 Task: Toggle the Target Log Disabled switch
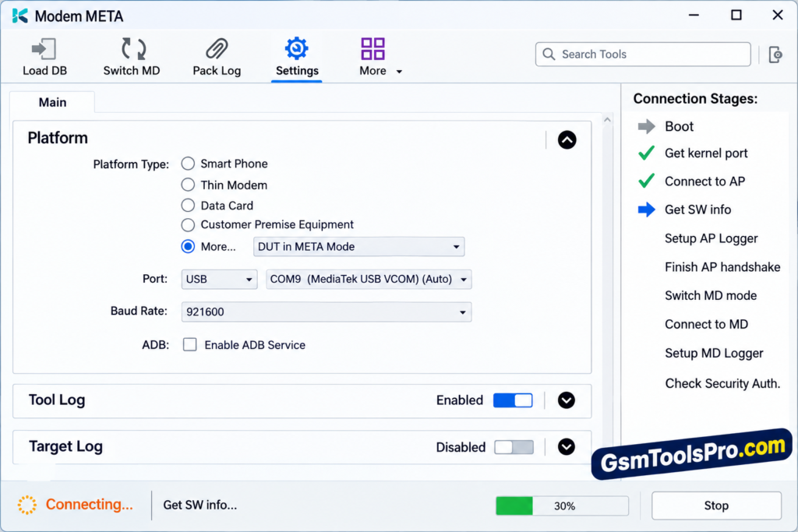pos(514,447)
